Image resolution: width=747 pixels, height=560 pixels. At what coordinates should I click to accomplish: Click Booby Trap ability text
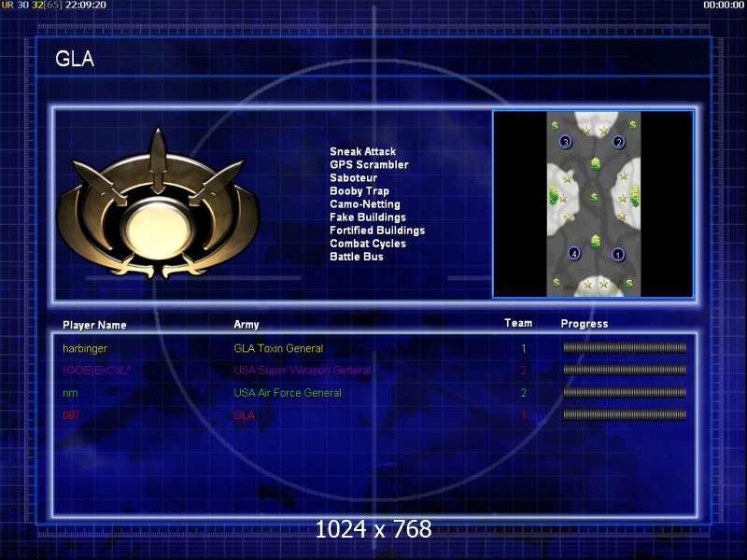(359, 191)
